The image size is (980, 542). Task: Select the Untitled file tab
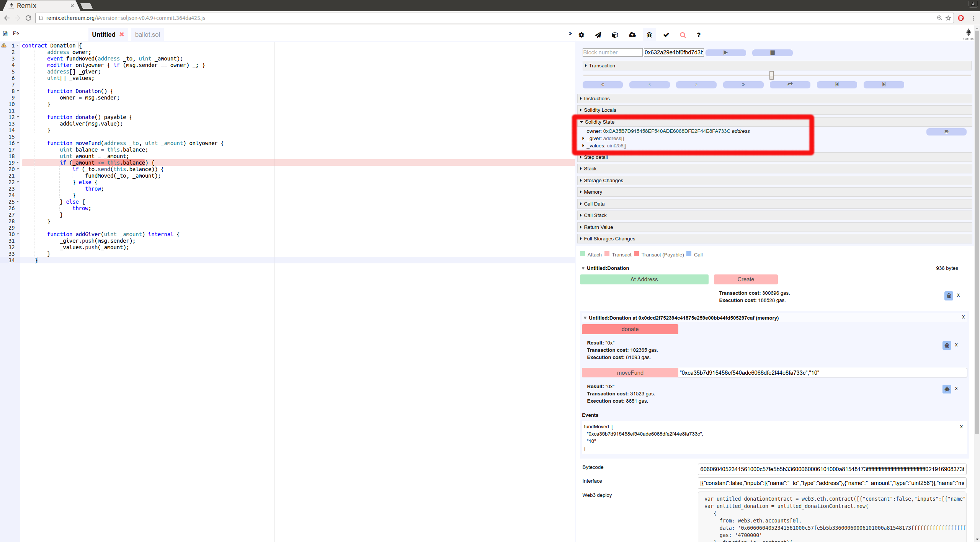[x=103, y=34]
